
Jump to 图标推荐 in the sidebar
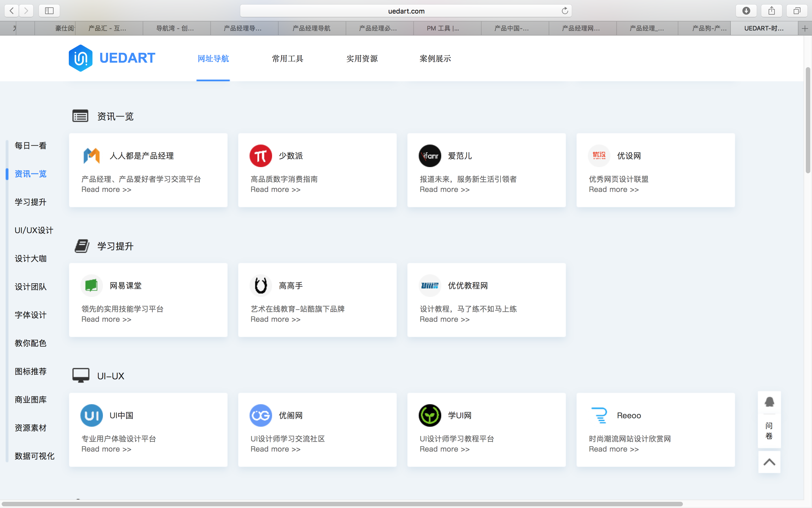(x=30, y=371)
